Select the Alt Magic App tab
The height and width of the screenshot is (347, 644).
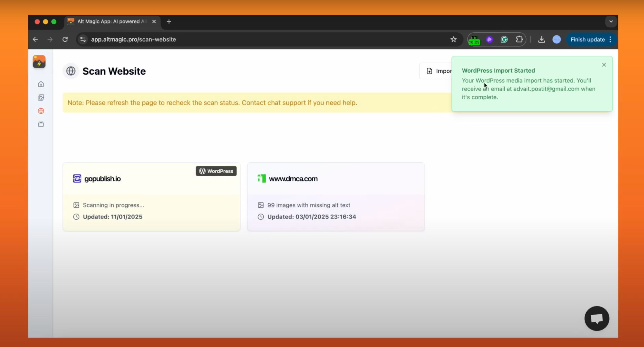click(111, 22)
